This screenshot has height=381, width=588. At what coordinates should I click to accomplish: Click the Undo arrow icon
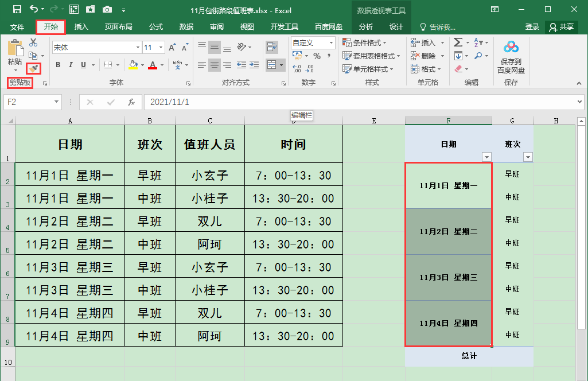click(34, 9)
